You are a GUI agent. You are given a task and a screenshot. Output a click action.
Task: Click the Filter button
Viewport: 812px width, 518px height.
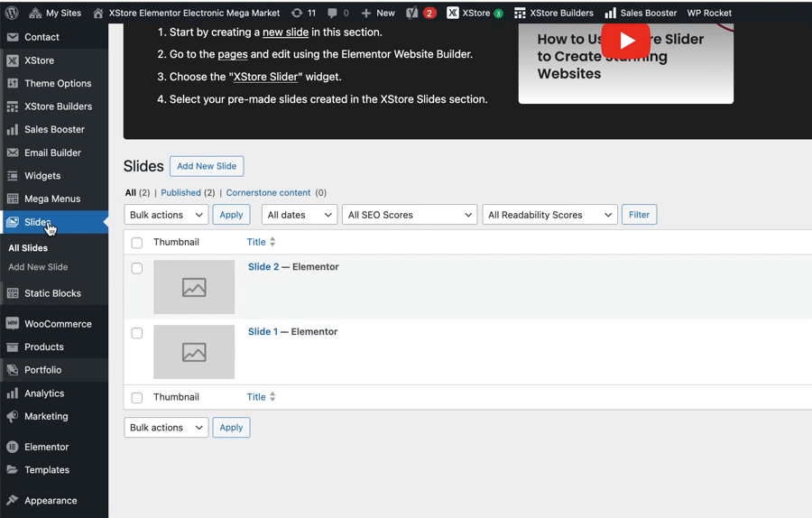[x=639, y=215]
